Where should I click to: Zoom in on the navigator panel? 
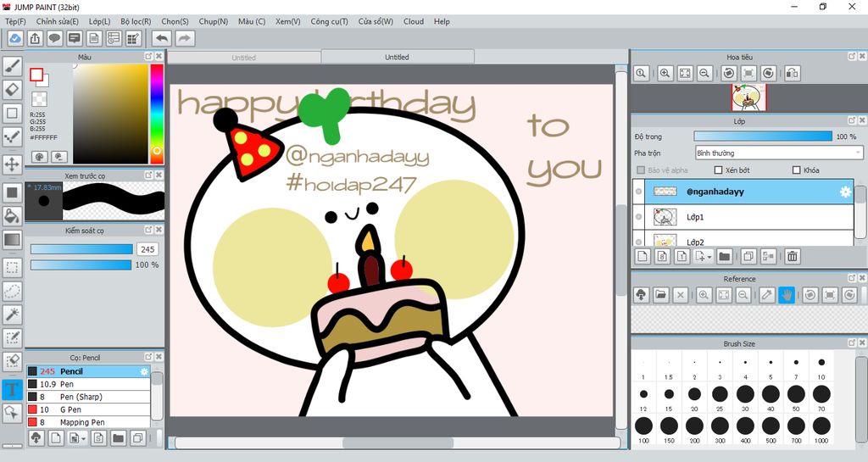(665, 73)
